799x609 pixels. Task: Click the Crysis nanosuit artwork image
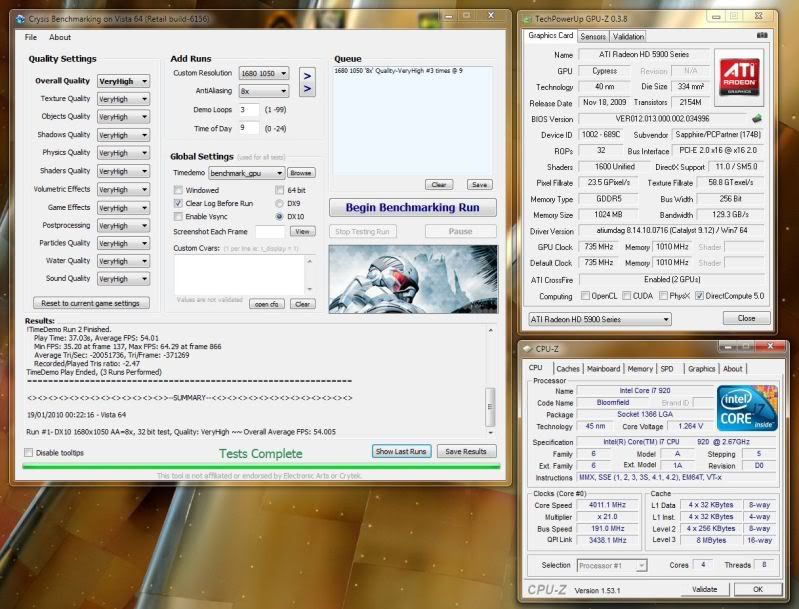pos(412,278)
